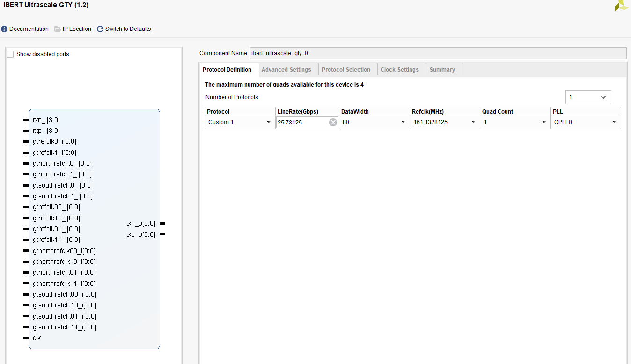Click the Documentation link text
This screenshot has width=631, height=364.
pyautogui.click(x=29, y=29)
